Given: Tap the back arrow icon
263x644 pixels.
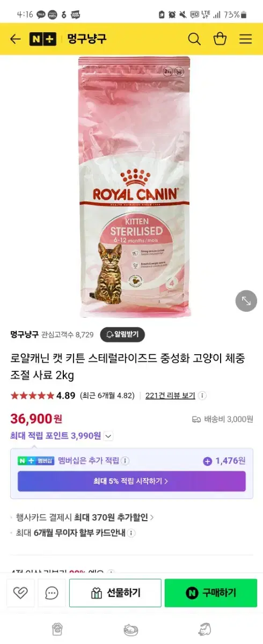Looking at the screenshot, I should pos(16,39).
